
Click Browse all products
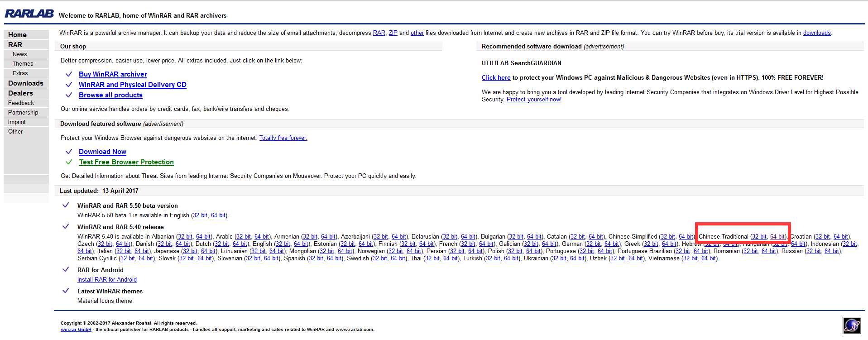tap(110, 95)
